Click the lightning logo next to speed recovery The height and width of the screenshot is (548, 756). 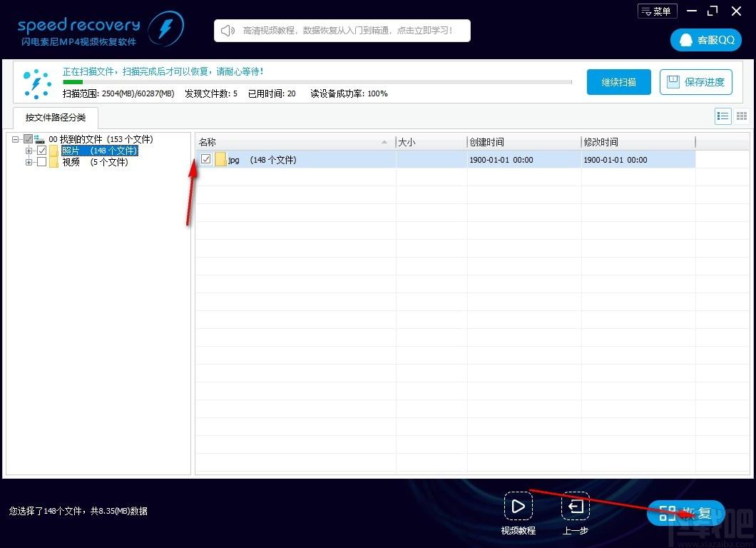tap(166, 29)
